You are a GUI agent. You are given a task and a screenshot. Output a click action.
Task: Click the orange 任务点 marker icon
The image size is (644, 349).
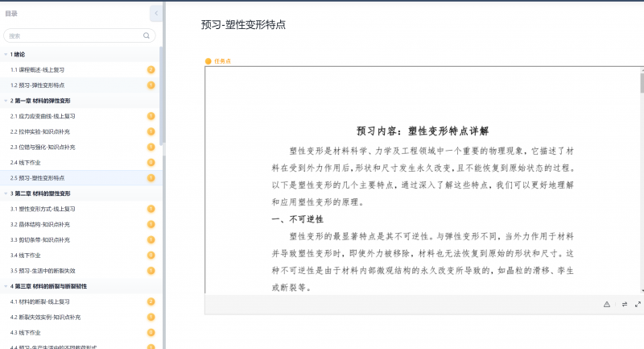pyautogui.click(x=208, y=60)
